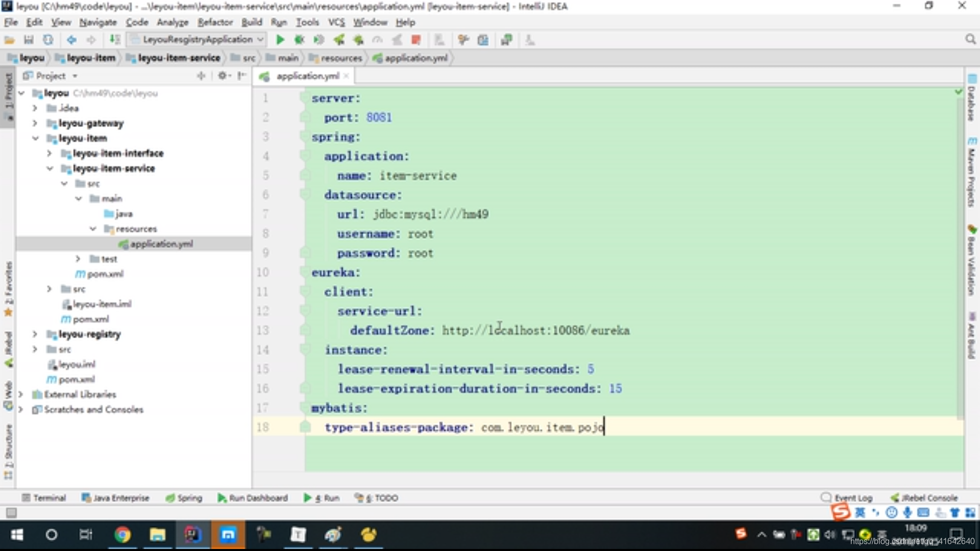The width and height of the screenshot is (980, 551).
Task: Click the JRebel debug rocket icon
Action: coord(358,40)
